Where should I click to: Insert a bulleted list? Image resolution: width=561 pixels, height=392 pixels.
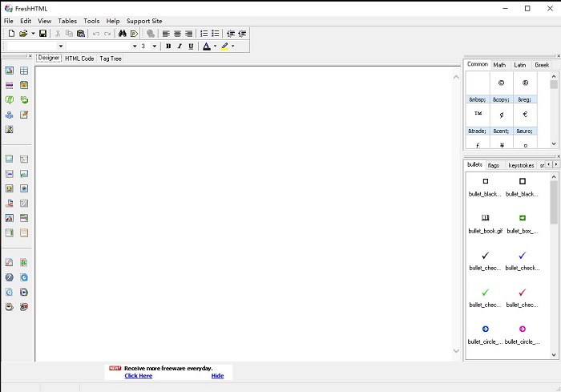point(216,34)
